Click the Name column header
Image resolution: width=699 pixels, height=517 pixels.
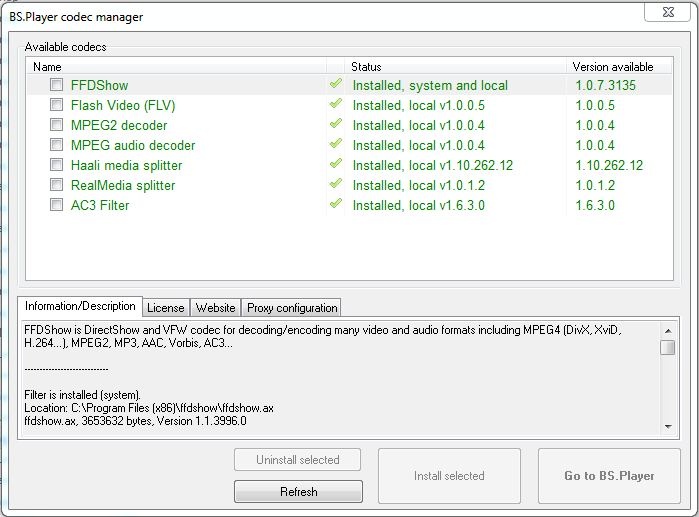176,67
